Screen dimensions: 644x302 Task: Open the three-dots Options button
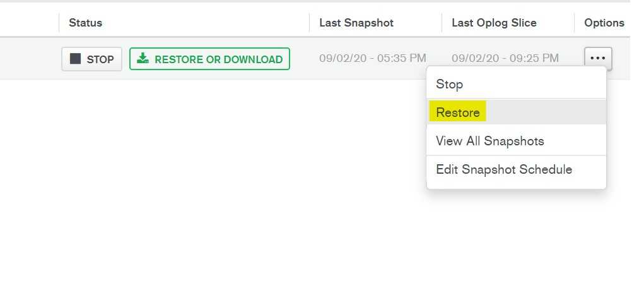[598, 58]
